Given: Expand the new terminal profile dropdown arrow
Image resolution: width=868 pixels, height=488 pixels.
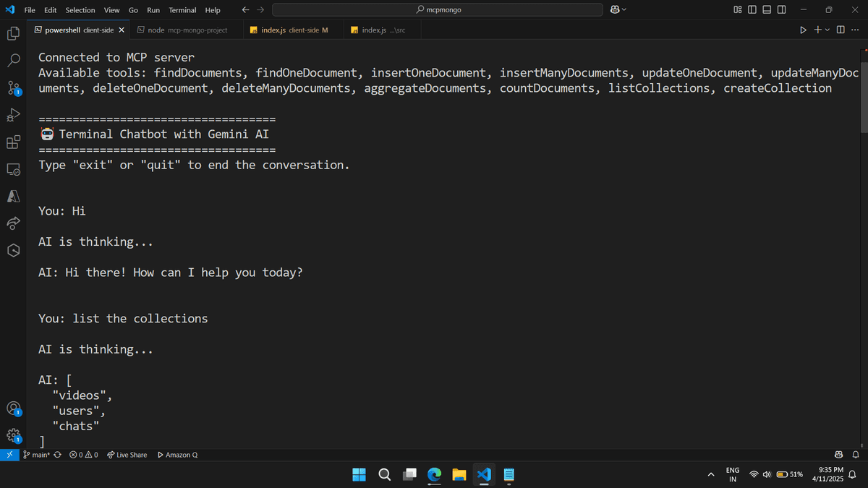Looking at the screenshot, I should pyautogui.click(x=827, y=30).
